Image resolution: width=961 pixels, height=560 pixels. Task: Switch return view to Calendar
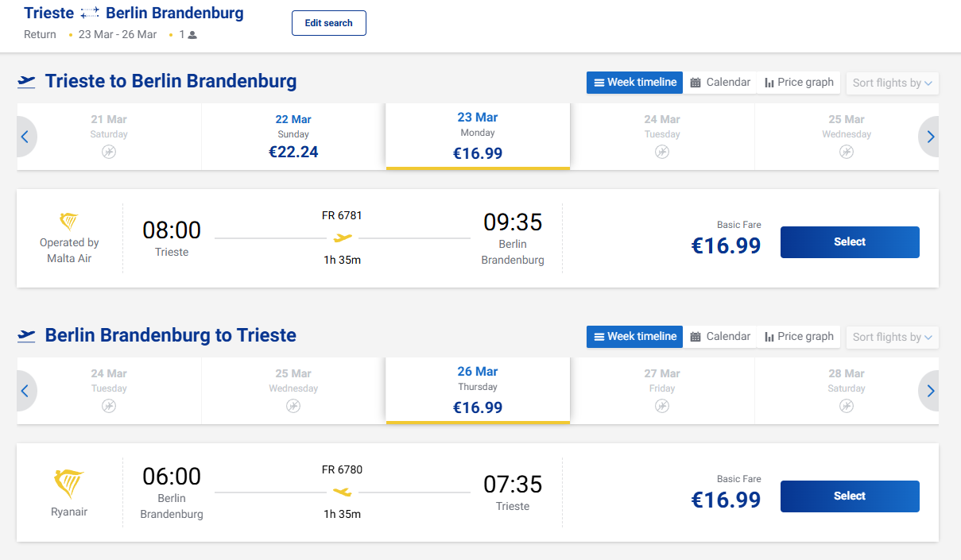click(x=720, y=337)
